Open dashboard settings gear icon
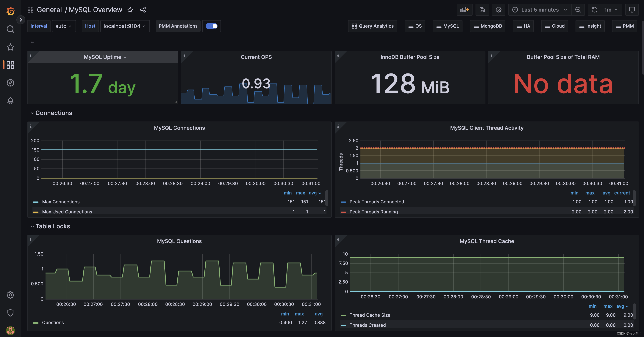 (x=498, y=10)
